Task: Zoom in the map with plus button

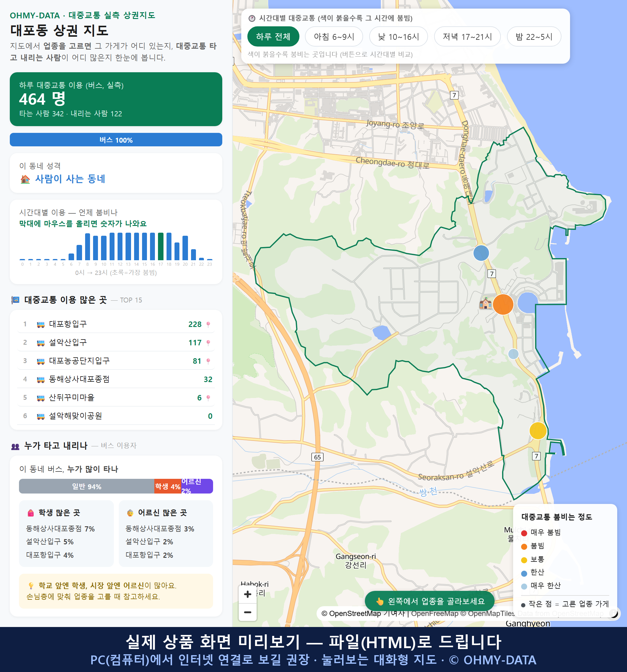Action: tap(248, 594)
